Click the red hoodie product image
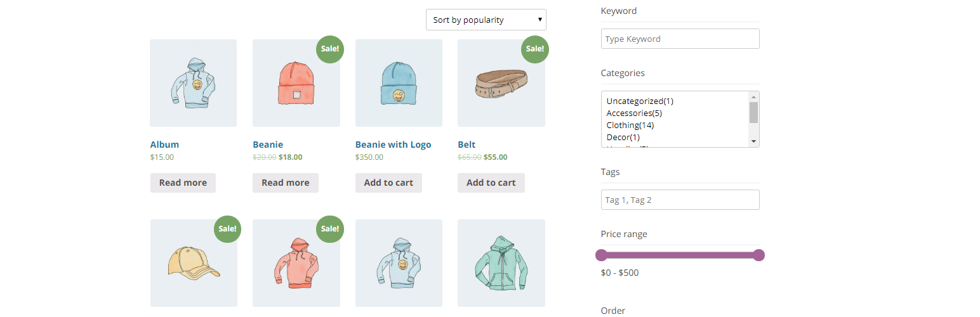 coord(296,262)
